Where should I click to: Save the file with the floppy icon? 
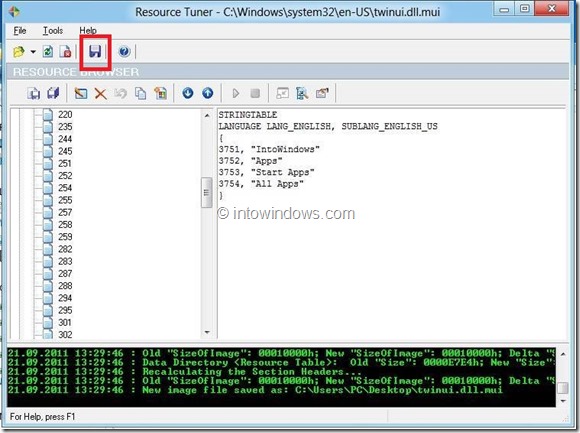point(95,51)
